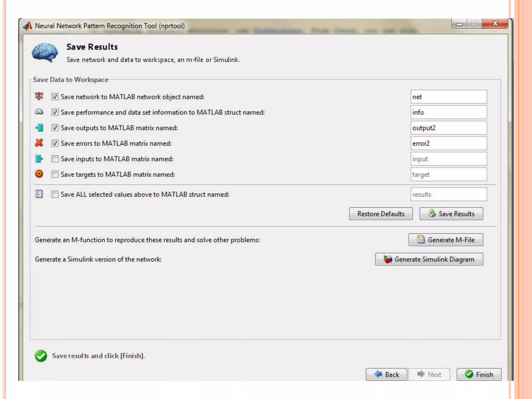Enable Save inputs to MATLAB matrix checkbox

[x=55, y=159]
